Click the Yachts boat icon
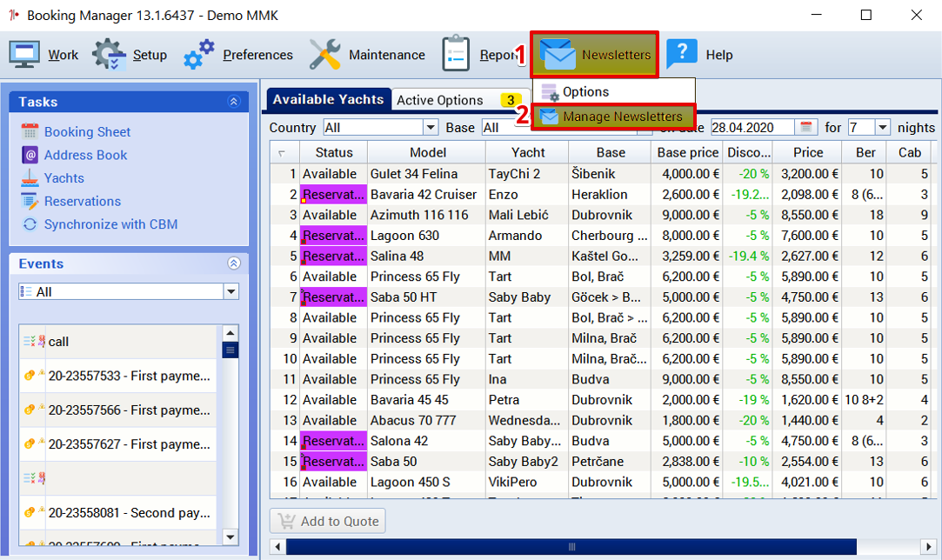Screen dimensions: 942x560 [x=30, y=178]
